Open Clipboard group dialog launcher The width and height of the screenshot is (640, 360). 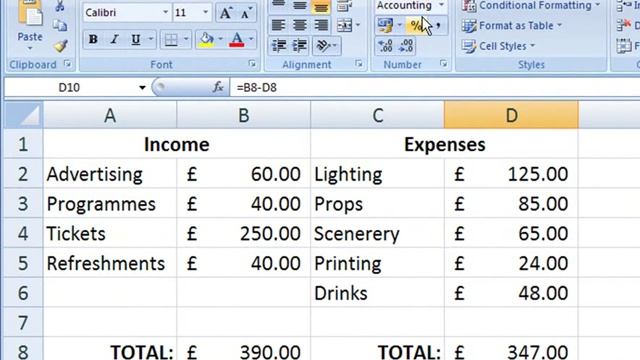coord(67,64)
